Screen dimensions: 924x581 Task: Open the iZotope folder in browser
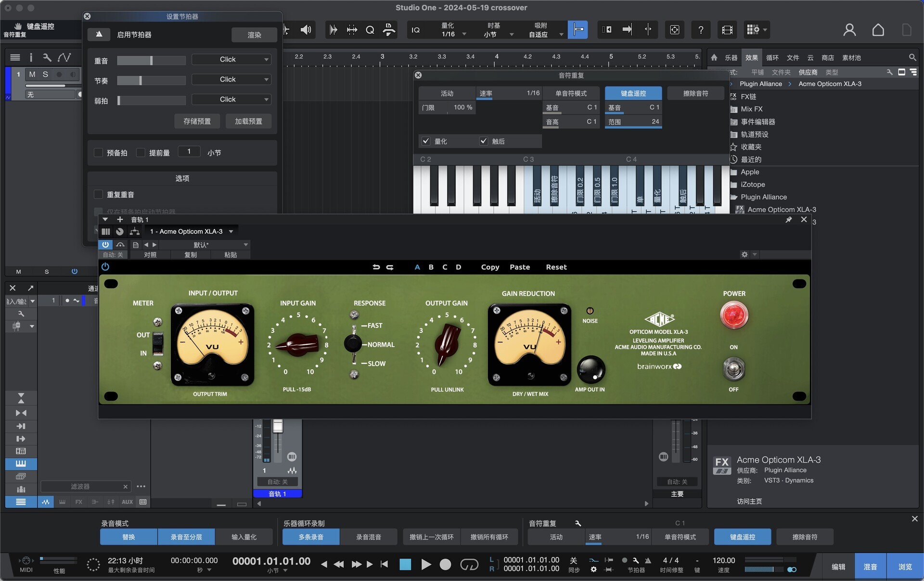coord(753,185)
